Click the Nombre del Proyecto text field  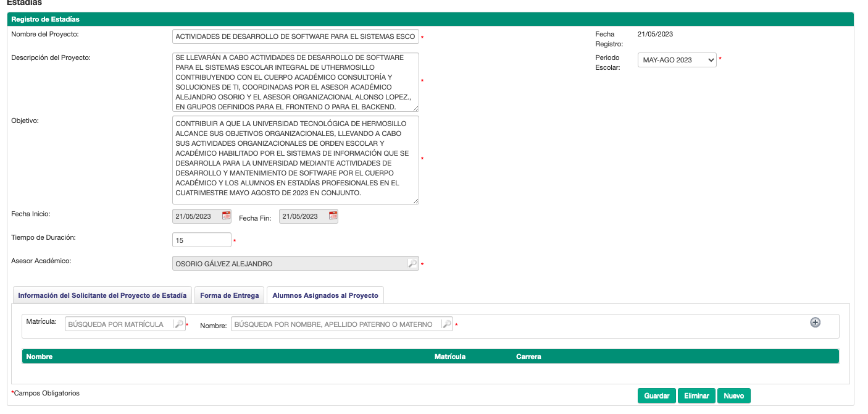coord(295,36)
